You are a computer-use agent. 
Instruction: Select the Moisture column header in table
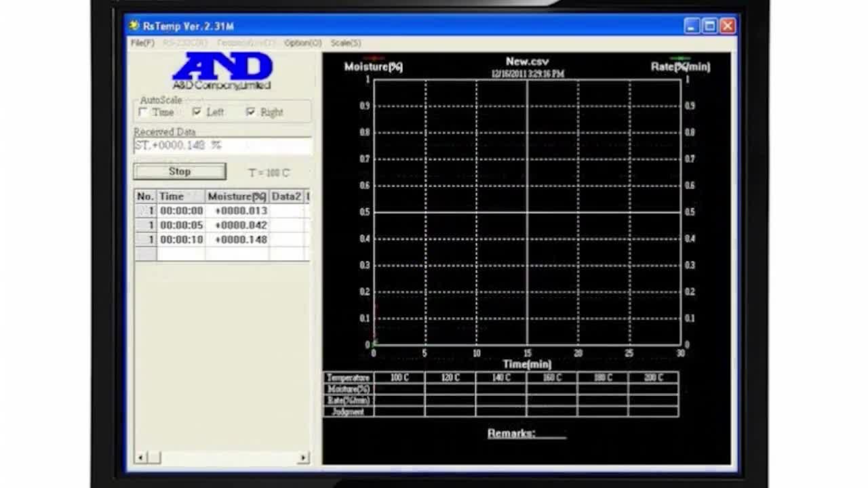click(237, 197)
